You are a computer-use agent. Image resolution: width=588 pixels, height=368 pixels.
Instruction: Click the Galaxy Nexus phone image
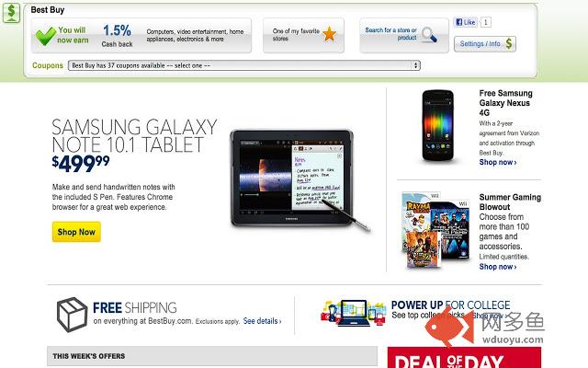[437, 126]
